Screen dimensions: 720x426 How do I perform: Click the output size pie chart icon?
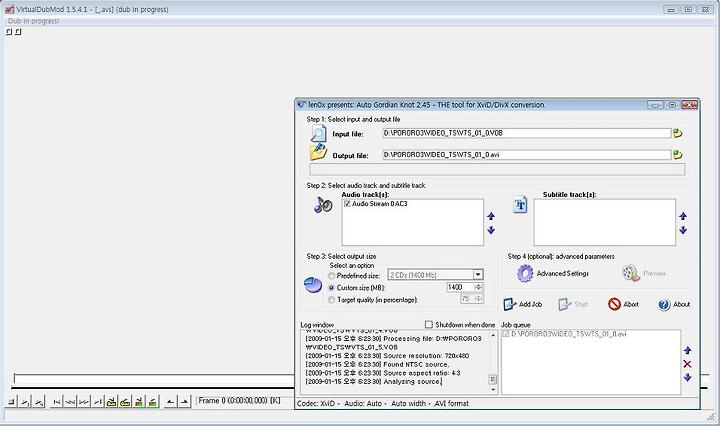click(x=313, y=285)
